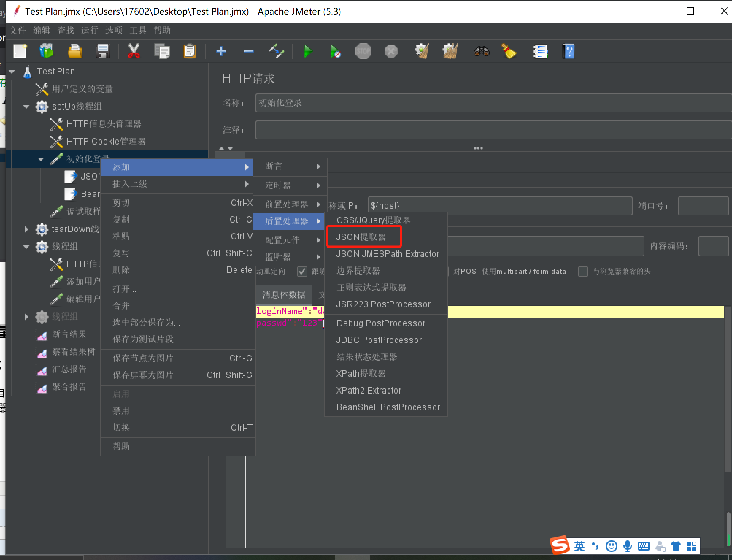Click the Clear All brooms icon

[x=450, y=51]
